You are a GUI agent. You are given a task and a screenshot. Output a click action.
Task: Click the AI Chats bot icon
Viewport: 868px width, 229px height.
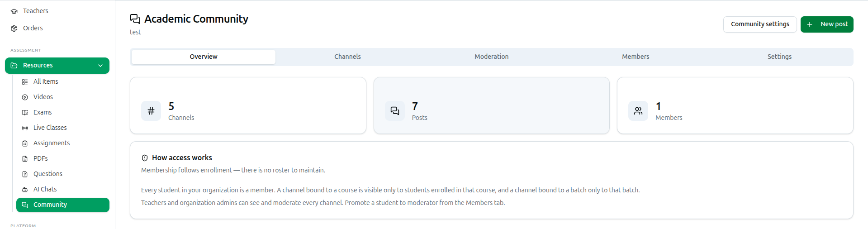(x=25, y=190)
